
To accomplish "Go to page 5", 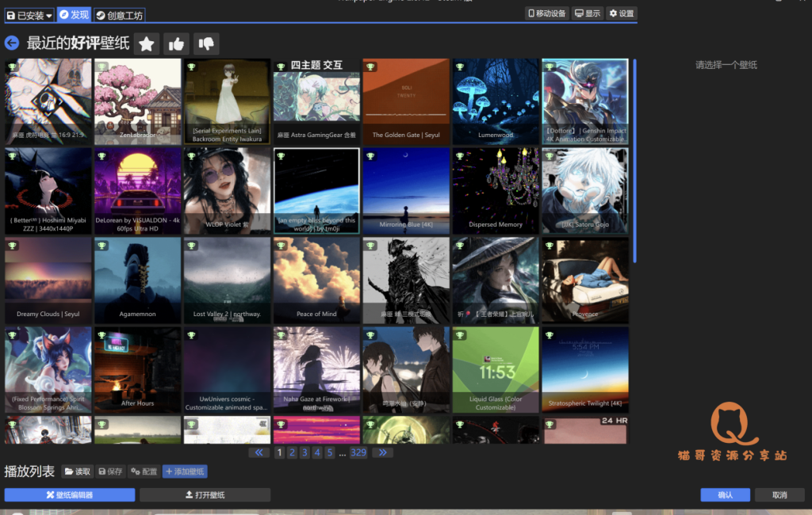I will point(329,453).
